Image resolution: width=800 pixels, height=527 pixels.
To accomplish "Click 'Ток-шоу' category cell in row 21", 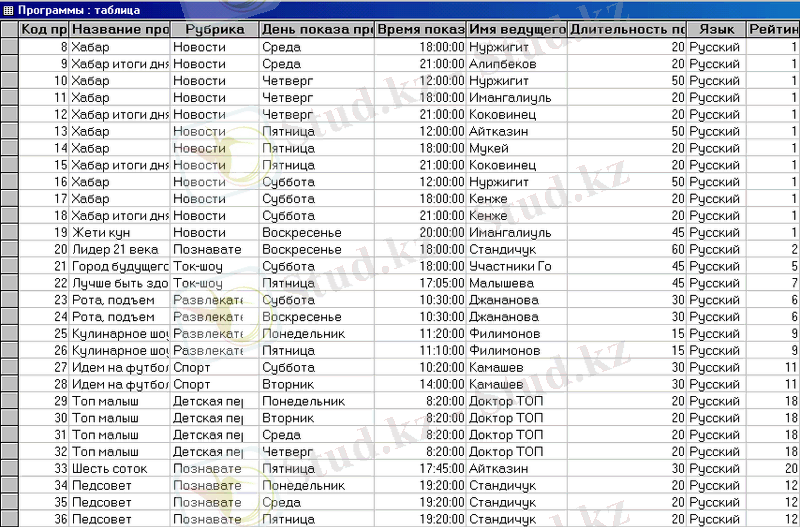I will [215, 266].
